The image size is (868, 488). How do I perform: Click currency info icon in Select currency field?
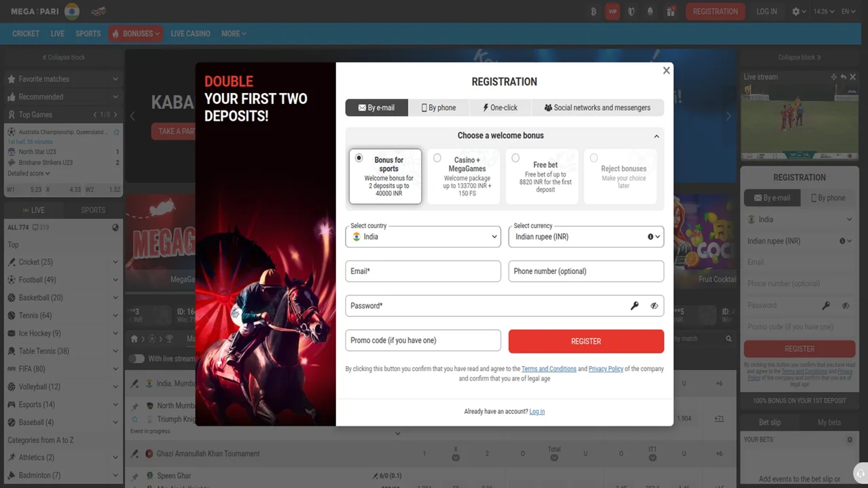[650, 236]
